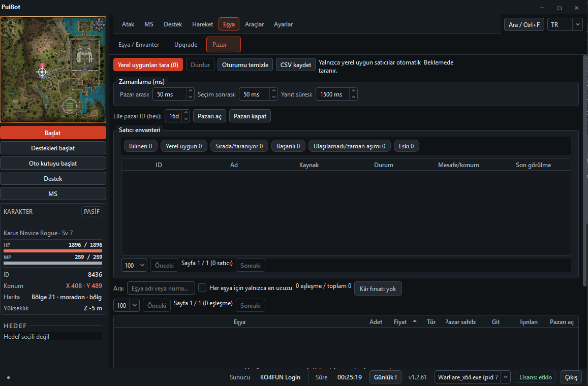
Task: Click the Oturumu temizle button
Action: click(x=245, y=65)
